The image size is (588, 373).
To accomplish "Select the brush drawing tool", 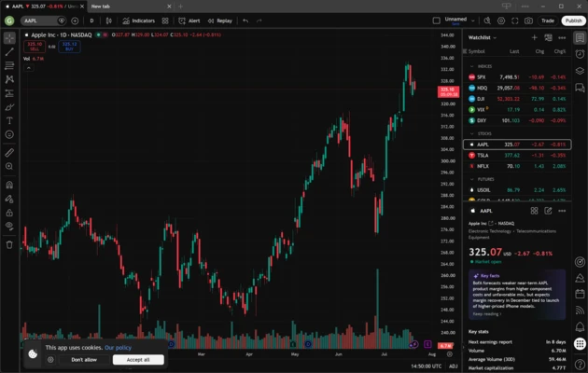I will coord(9,107).
